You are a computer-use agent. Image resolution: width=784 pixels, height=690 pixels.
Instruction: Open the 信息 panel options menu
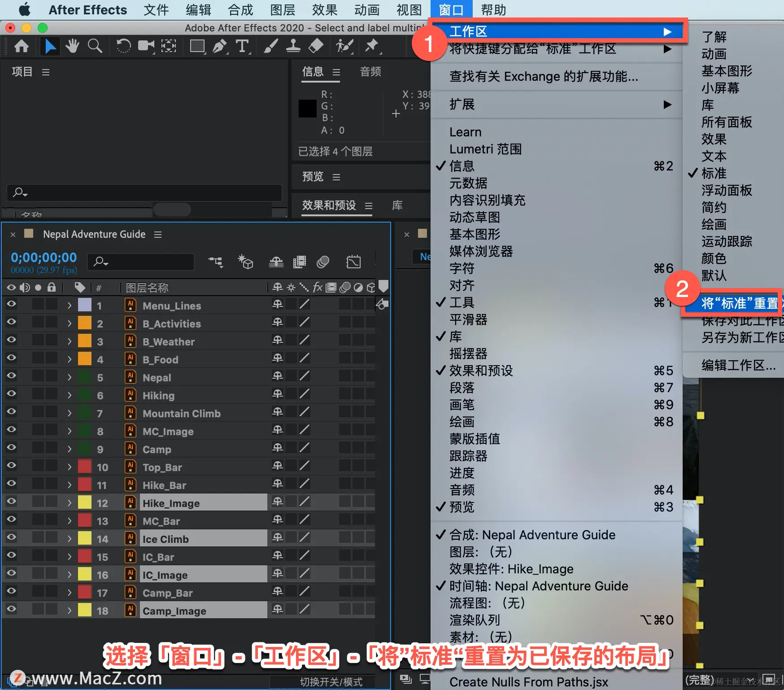pyautogui.click(x=336, y=72)
